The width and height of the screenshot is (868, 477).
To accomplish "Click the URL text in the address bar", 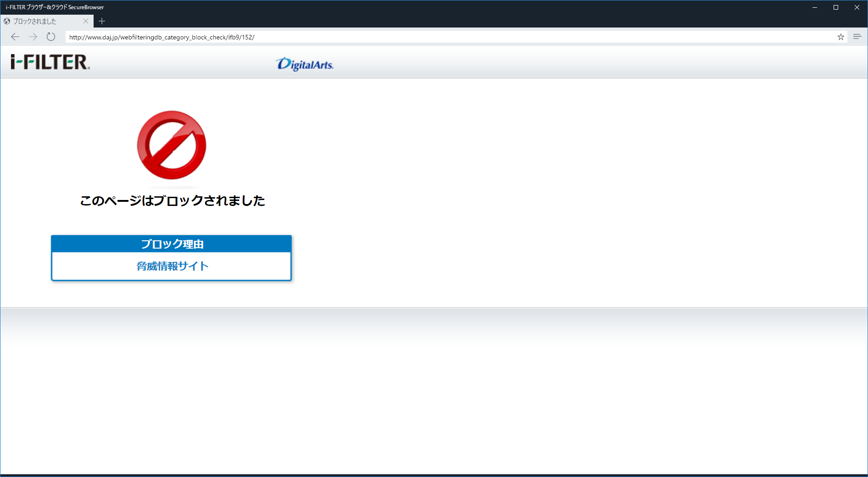I will click(x=161, y=37).
